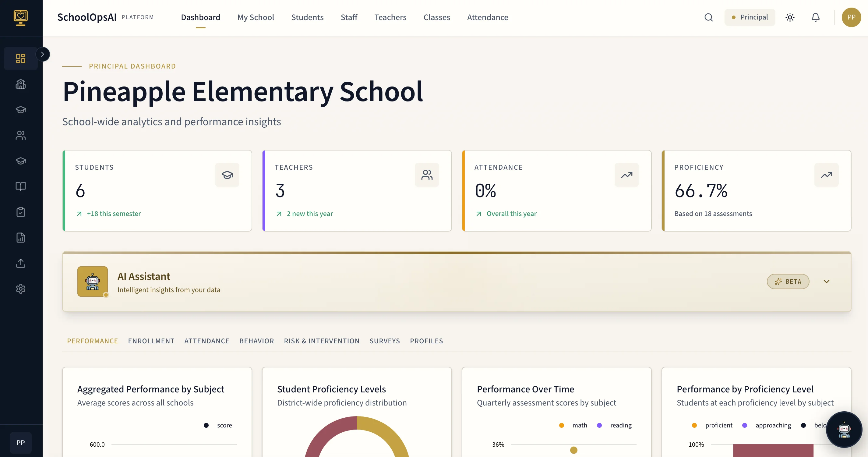Switch to the RISK & INTERVENTION tab
The width and height of the screenshot is (868, 457).
tap(322, 341)
